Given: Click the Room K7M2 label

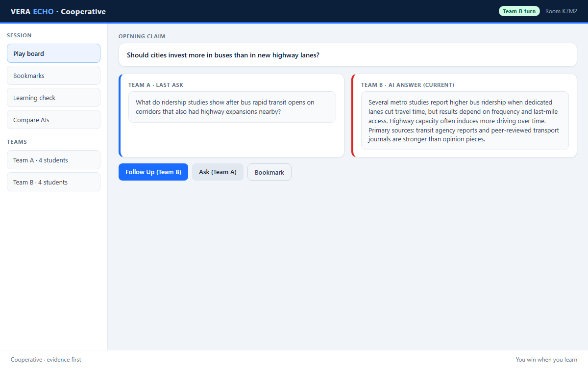Looking at the screenshot, I should [x=561, y=11].
